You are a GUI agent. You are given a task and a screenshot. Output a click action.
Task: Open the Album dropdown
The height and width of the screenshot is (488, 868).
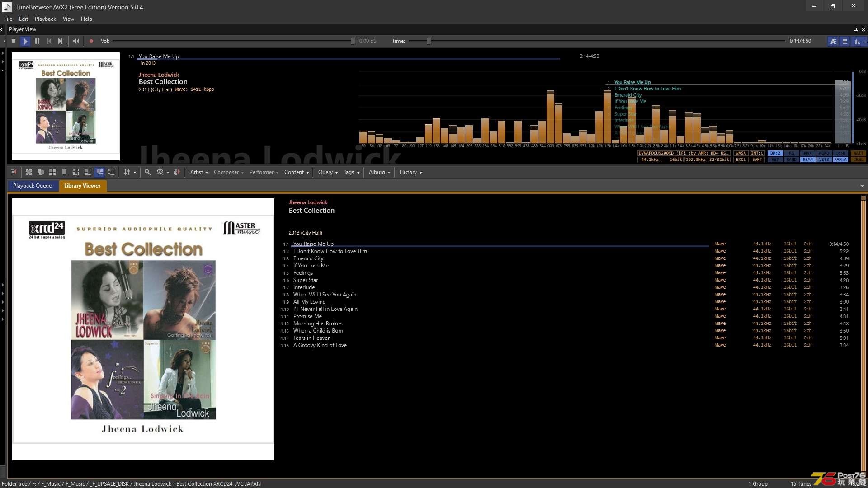[x=379, y=172]
